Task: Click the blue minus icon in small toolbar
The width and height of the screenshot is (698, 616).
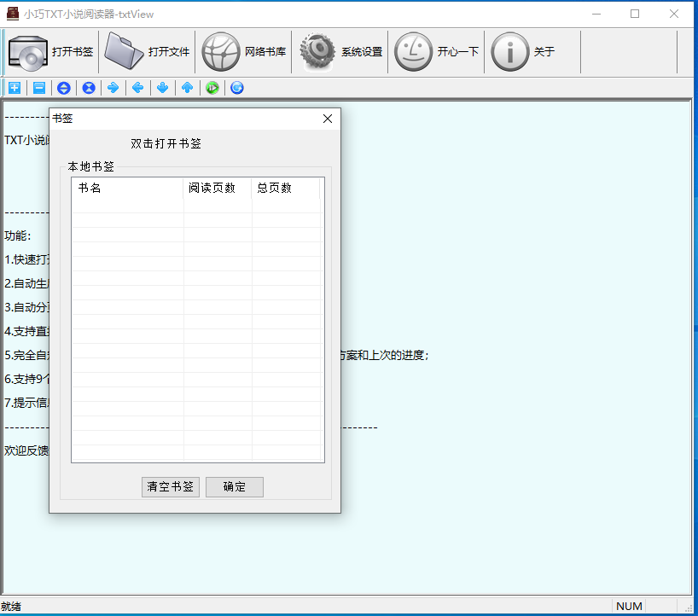Action: point(39,88)
